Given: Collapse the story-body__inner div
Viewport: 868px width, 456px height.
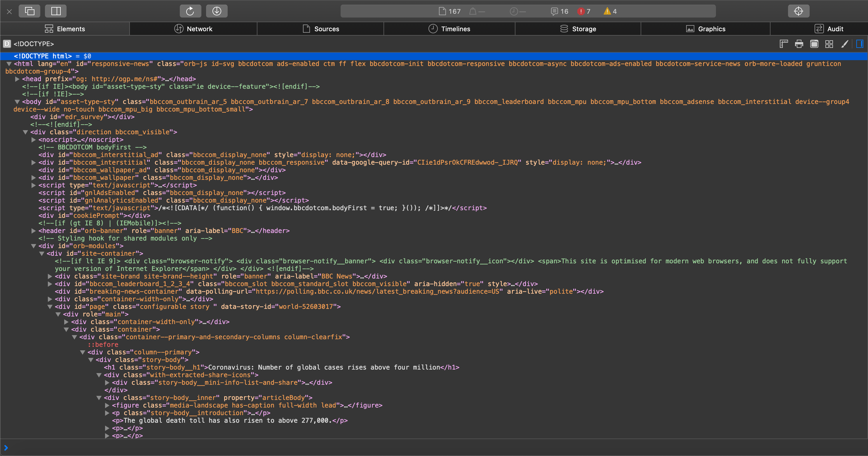Looking at the screenshot, I should tap(99, 398).
